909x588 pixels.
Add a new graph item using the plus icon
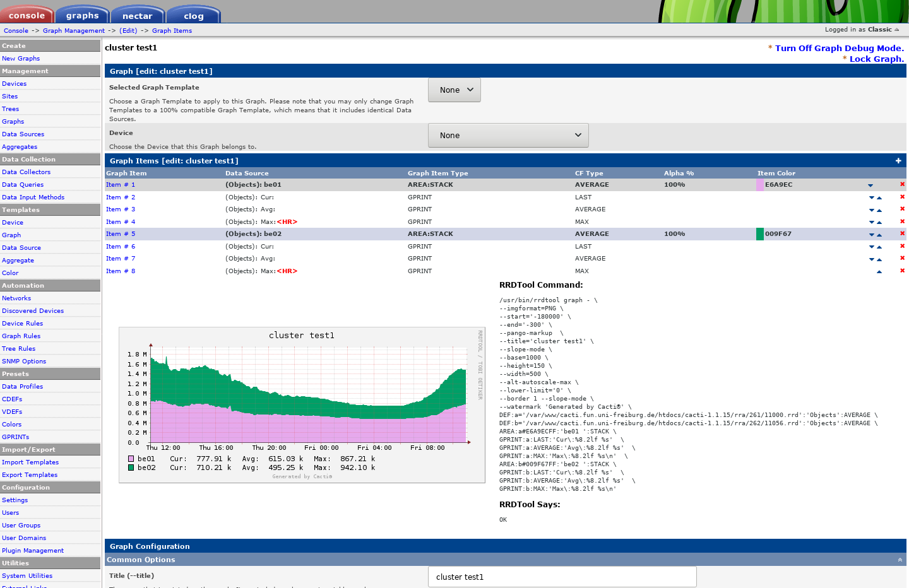[898, 160]
